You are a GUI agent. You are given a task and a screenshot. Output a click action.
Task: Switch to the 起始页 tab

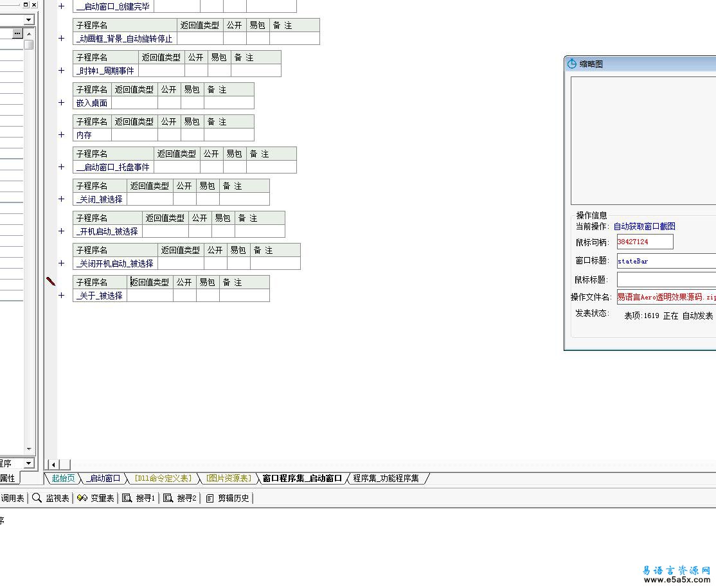[x=63, y=478]
